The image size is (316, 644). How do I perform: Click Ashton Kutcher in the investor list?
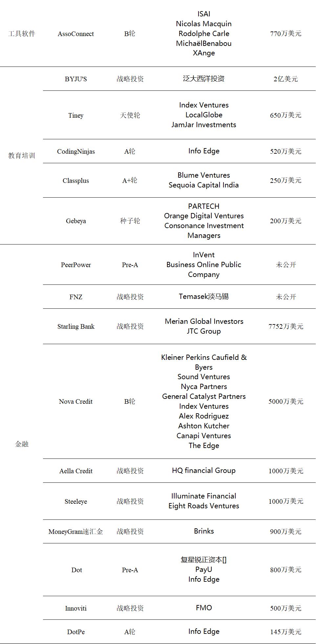tap(204, 426)
